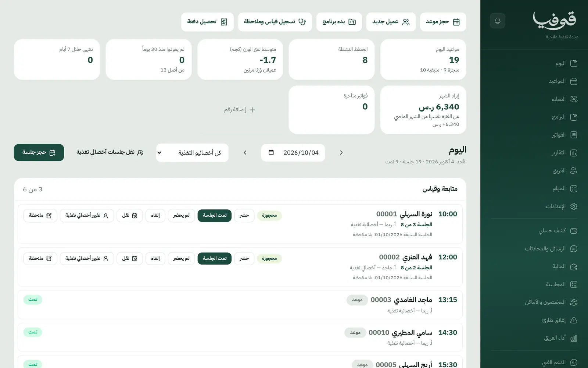Click client name ماجد الغامدي
Viewport: 588px width, 368px height.
tap(413, 300)
